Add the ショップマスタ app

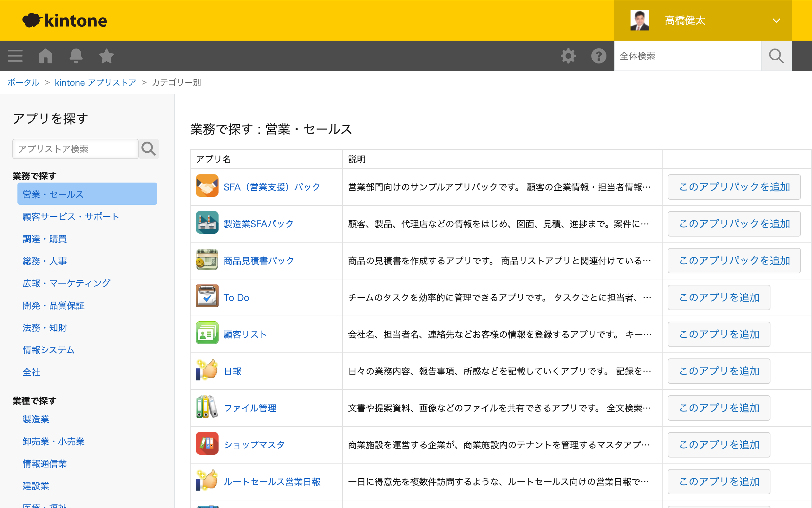point(719,445)
